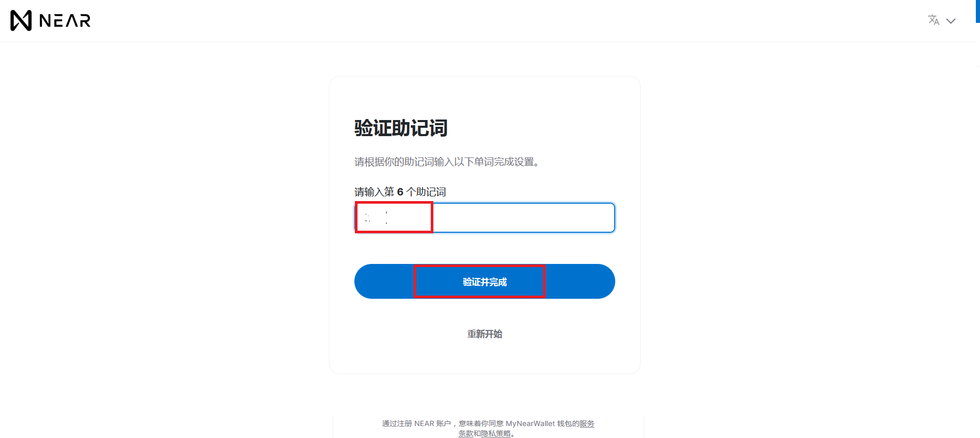This screenshot has height=438, width=980.
Task: Click the bold number 6 in the label
Action: point(400,192)
